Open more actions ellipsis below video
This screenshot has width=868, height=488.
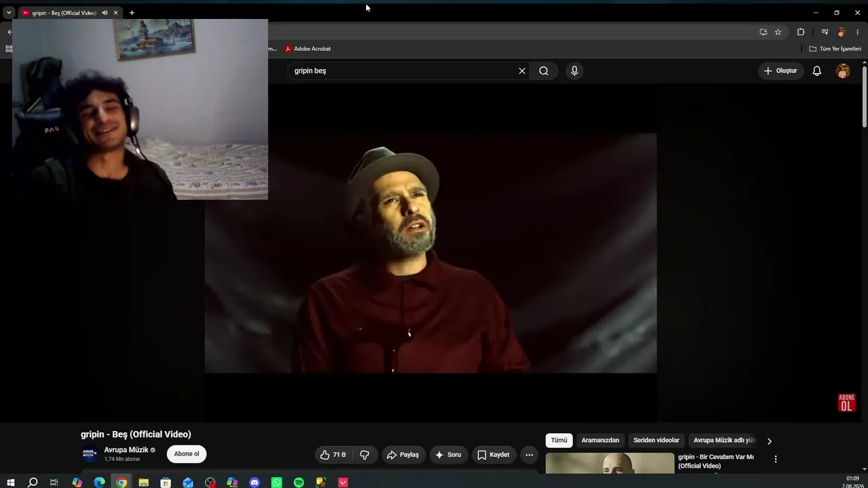tap(530, 455)
